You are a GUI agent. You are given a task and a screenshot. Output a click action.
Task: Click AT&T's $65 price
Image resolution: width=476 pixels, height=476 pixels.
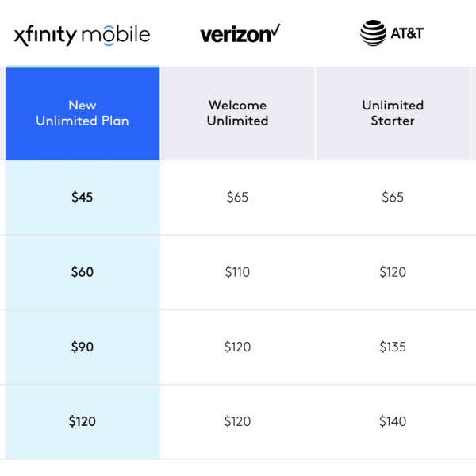click(x=393, y=198)
